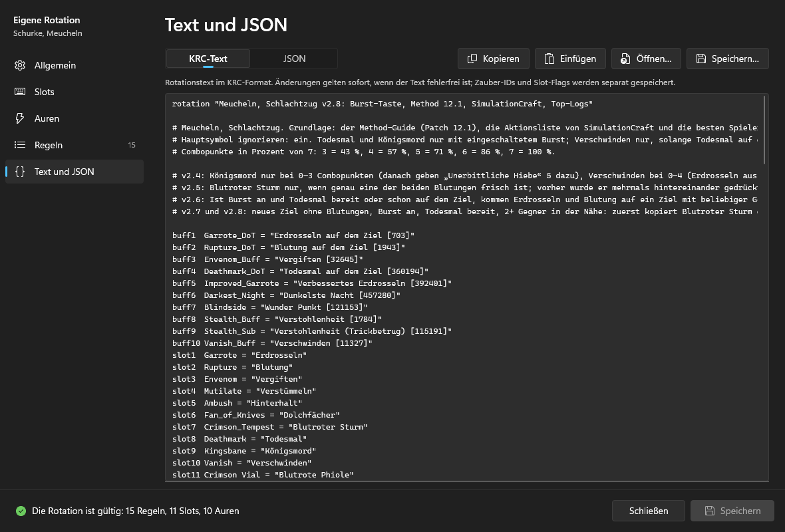
Task: Click the buff2 Rupture_DoT line
Action: tap(289, 247)
